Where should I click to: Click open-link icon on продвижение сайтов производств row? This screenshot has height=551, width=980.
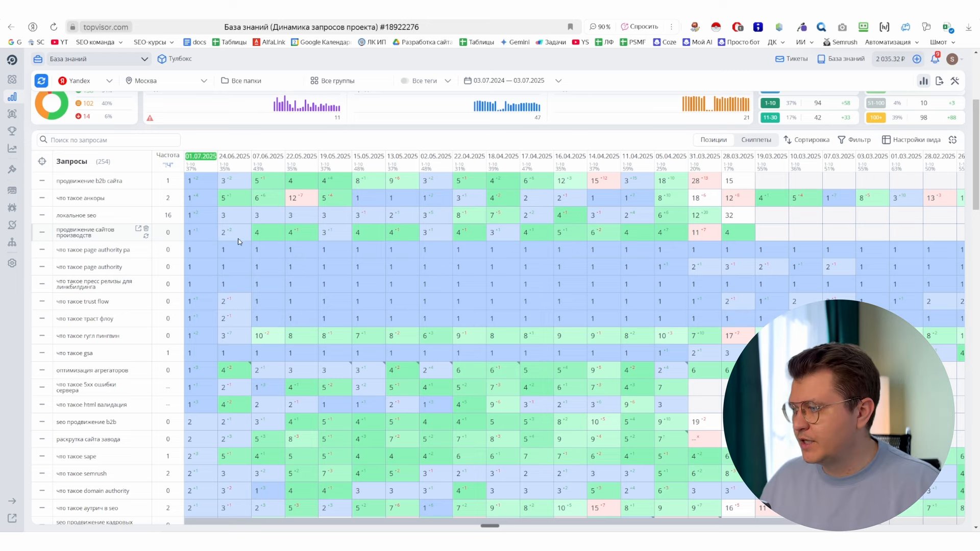(x=138, y=228)
